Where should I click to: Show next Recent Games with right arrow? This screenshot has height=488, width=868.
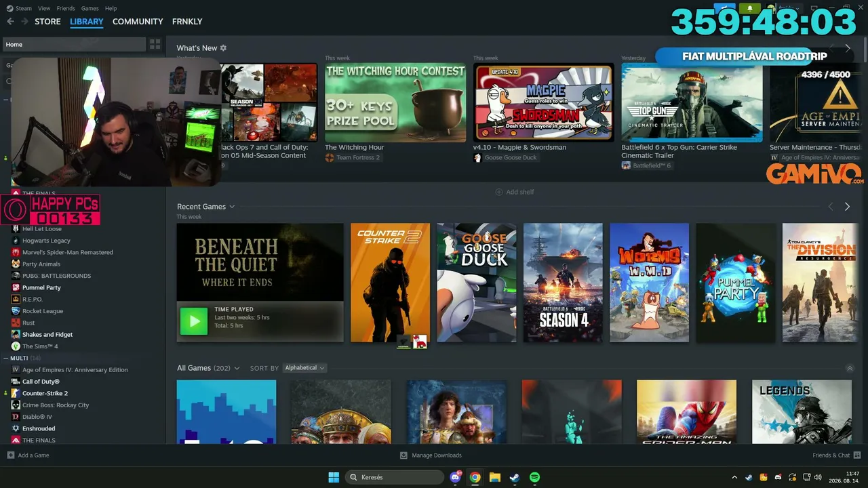click(847, 207)
